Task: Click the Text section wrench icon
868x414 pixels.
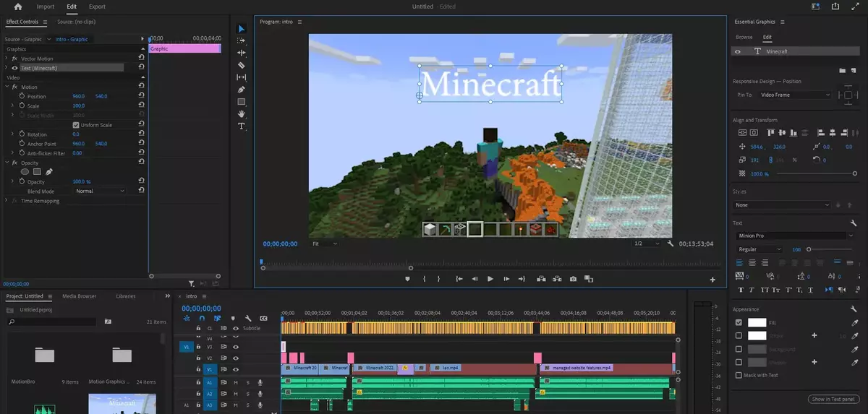Action: coord(854,223)
